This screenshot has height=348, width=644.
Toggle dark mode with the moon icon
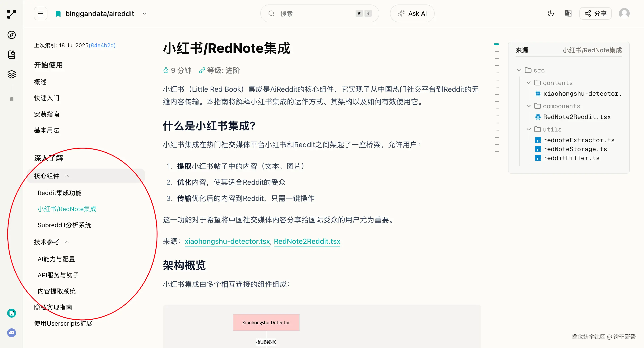pyautogui.click(x=551, y=13)
